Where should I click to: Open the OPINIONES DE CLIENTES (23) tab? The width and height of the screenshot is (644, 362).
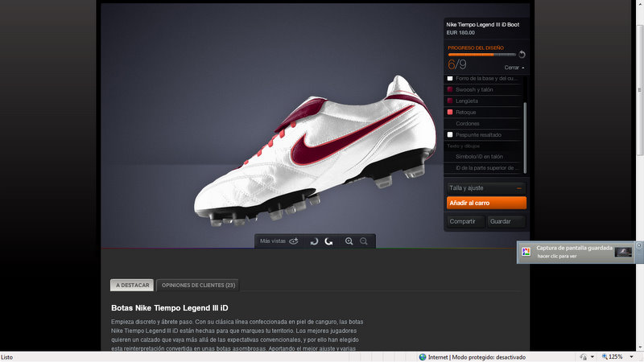198,285
